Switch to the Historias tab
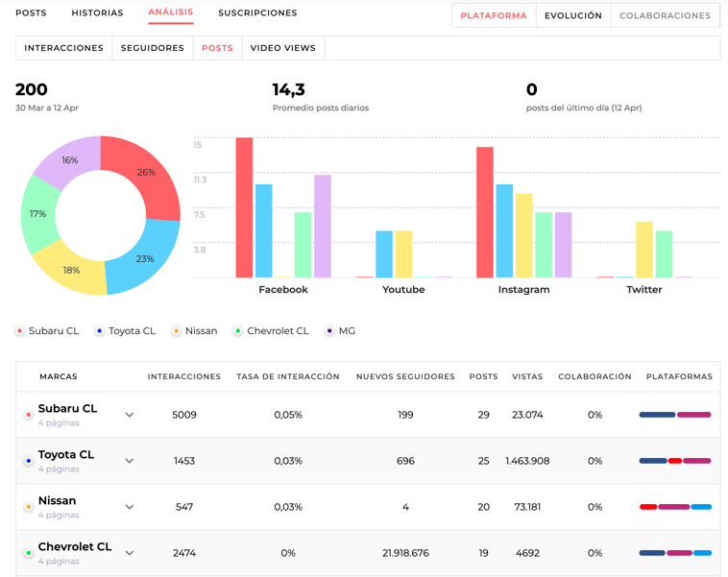Viewport: 728px width, 577px height. [x=98, y=13]
